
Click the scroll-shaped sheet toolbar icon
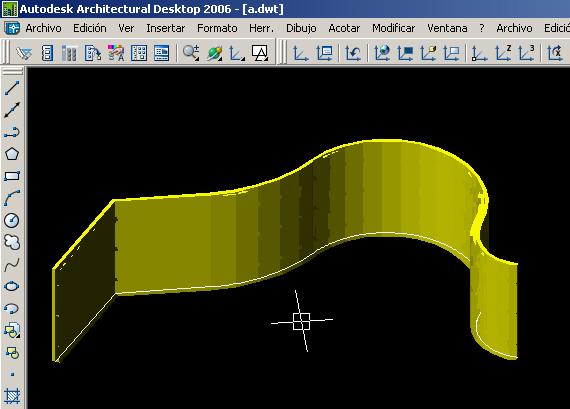point(47,53)
